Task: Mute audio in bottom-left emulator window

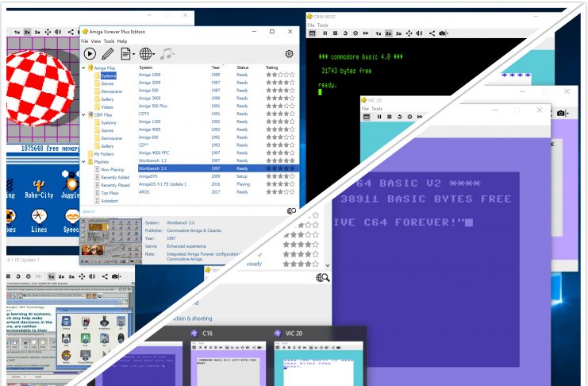Action: coord(92,276)
